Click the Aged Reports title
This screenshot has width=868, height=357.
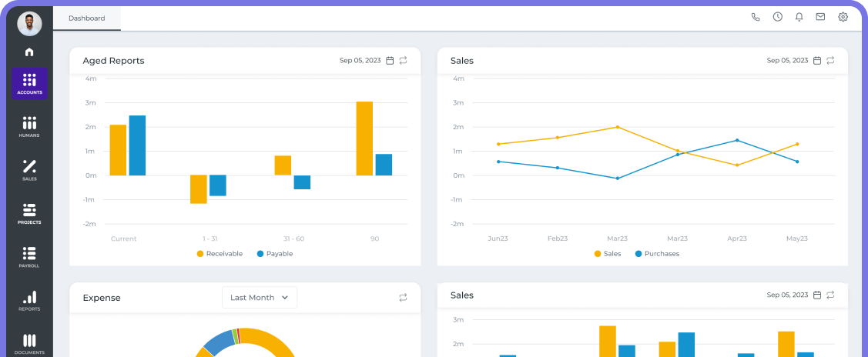(x=113, y=61)
